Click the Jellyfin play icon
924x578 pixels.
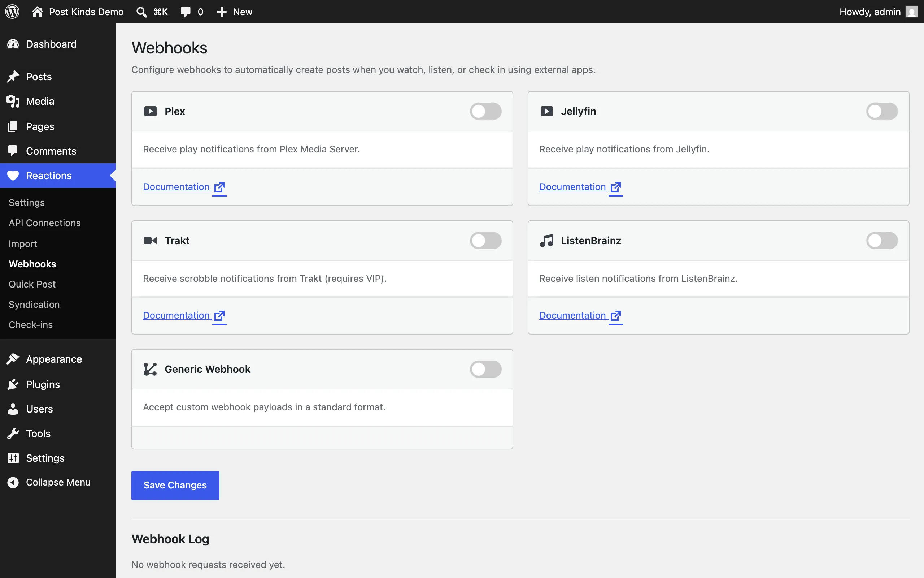(x=547, y=111)
